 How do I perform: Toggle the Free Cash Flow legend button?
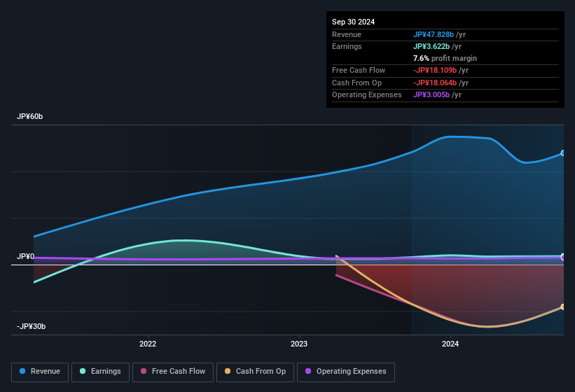[173, 372]
